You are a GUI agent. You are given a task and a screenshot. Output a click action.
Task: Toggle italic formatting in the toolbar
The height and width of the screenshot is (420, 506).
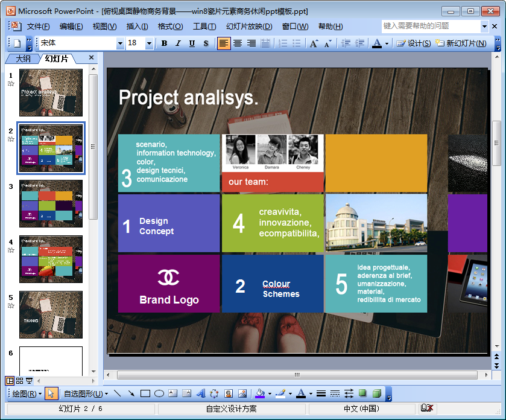(x=178, y=43)
